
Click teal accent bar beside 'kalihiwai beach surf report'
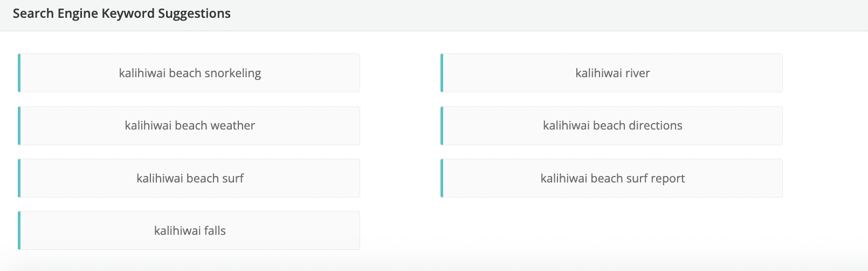click(442, 178)
